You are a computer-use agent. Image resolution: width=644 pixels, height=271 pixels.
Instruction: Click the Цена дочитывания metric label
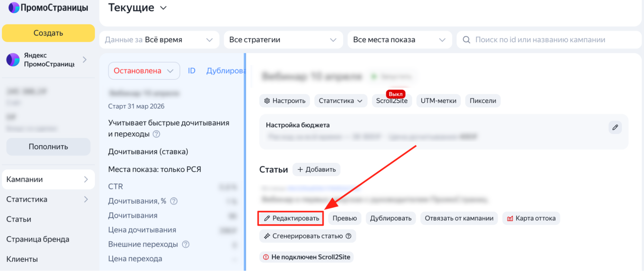coord(142,230)
